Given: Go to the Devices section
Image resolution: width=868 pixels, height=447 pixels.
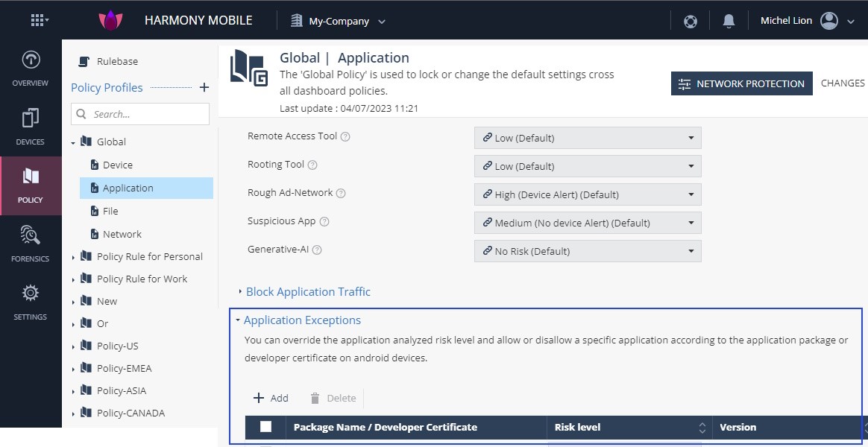Looking at the screenshot, I should pos(31,127).
